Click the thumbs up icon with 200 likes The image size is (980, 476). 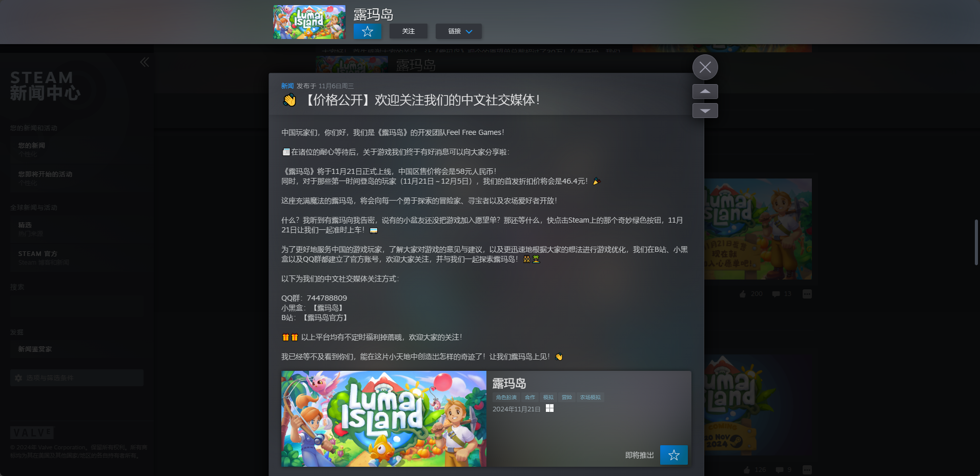pyautogui.click(x=743, y=294)
